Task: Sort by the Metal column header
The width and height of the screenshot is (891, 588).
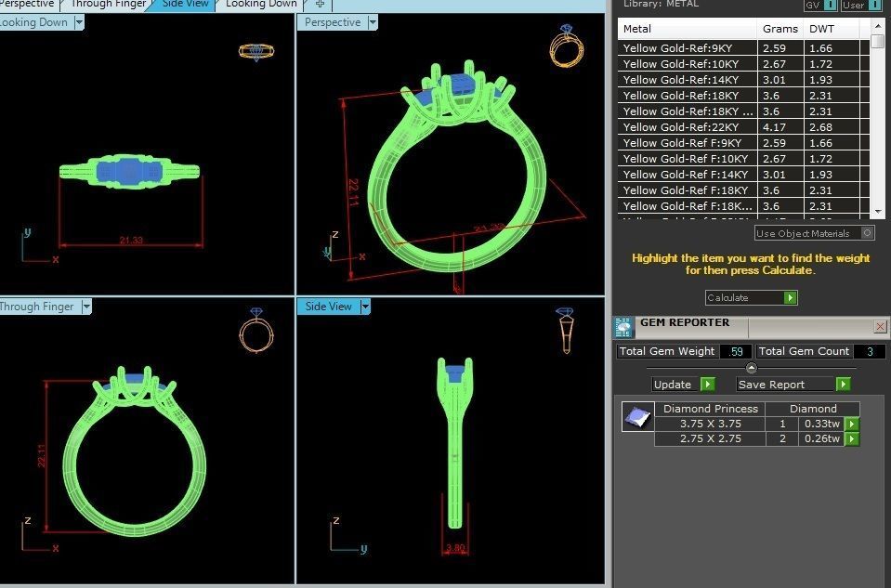Action: point(687,29)
